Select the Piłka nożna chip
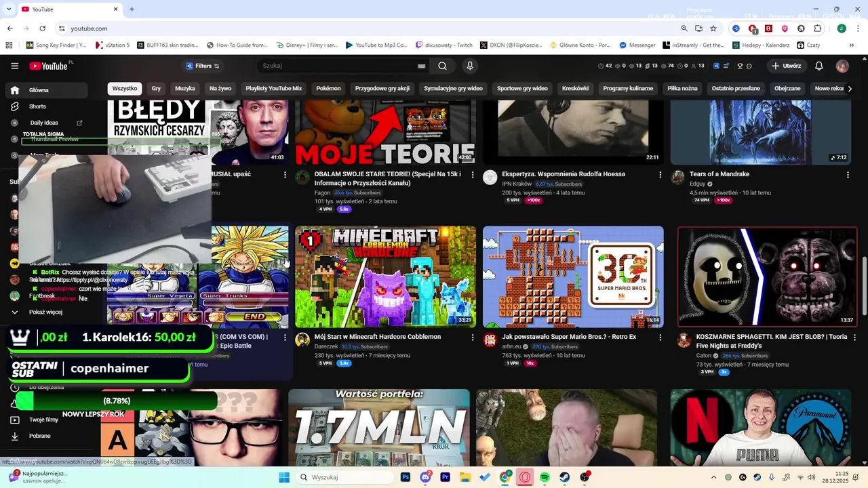The height and width of the screenshot is (488, 868). click(x=682, y=88)
